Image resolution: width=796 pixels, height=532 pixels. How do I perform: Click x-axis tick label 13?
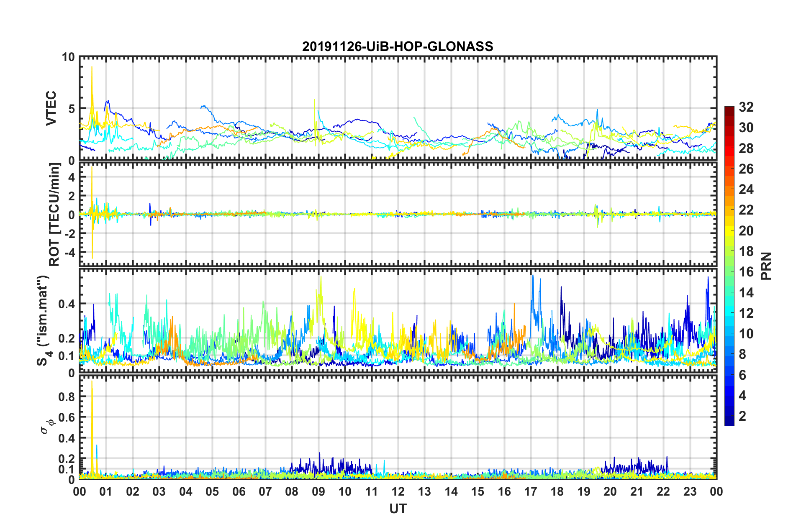tap(424, 491)
